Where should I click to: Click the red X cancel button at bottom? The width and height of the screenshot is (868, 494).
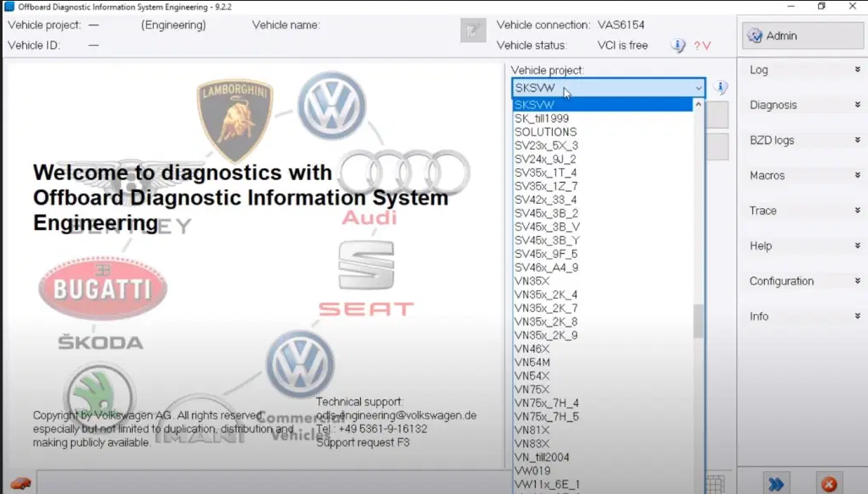point(828,485)
